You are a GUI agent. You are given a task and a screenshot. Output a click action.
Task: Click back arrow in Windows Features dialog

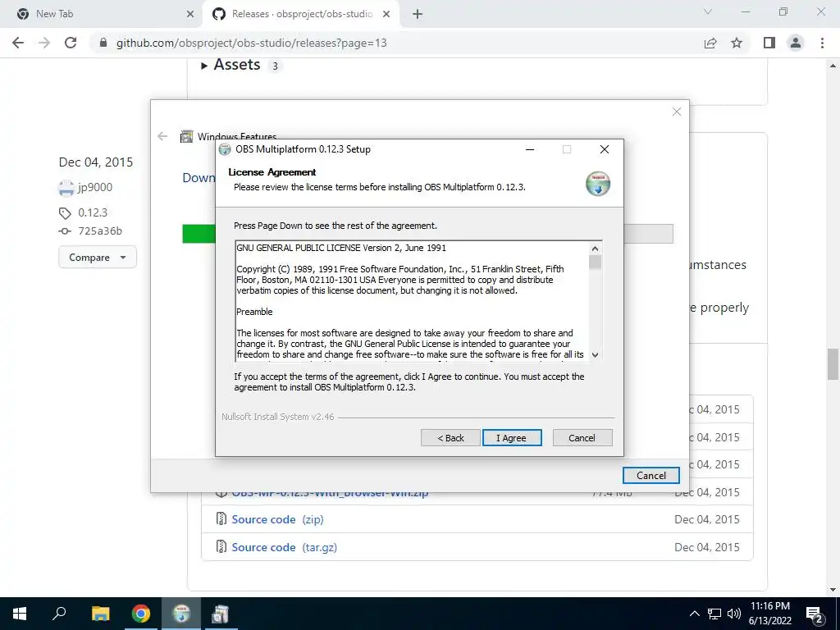coord(163,137)
